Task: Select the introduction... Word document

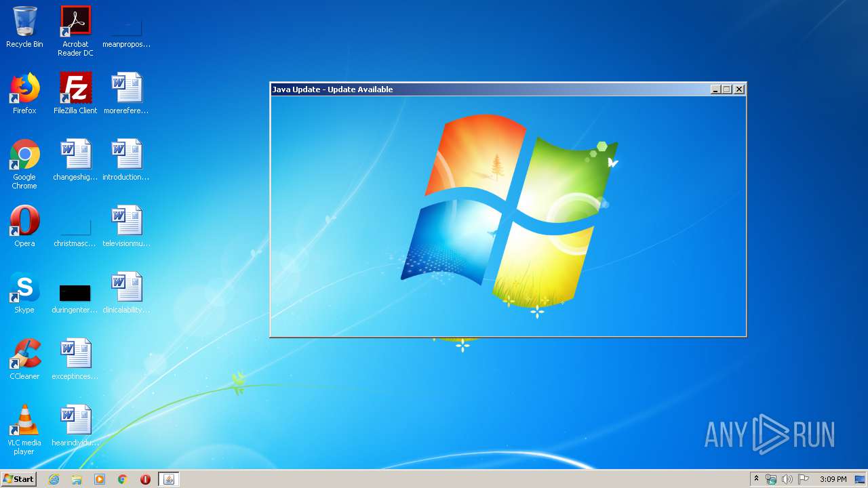Action: [126, 160]
